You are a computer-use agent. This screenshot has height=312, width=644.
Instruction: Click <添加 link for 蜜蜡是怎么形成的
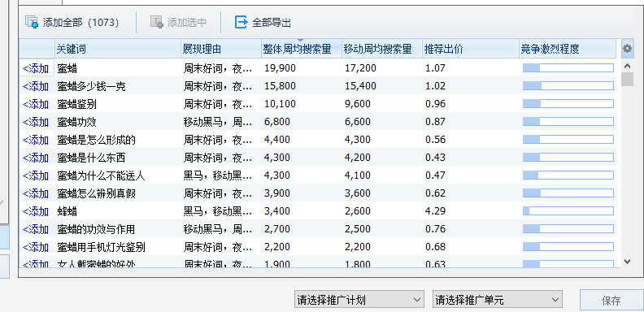(x=36, y=140)
